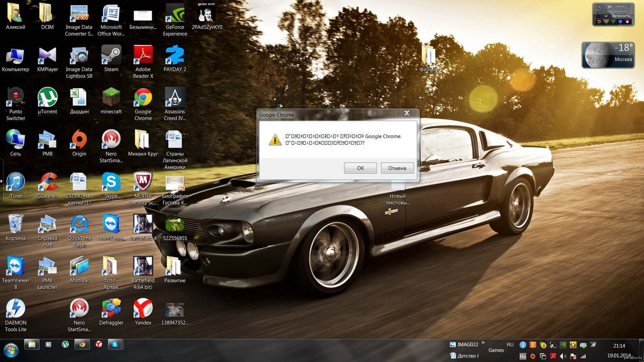Click the green restart button on the shutdown gadget
Viewport: 644px width, 362px height.
pos(613,21)
